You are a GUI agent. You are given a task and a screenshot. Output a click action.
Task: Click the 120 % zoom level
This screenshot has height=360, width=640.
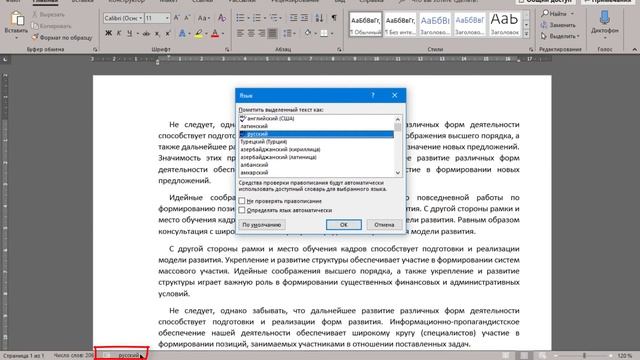pos(624,356)
